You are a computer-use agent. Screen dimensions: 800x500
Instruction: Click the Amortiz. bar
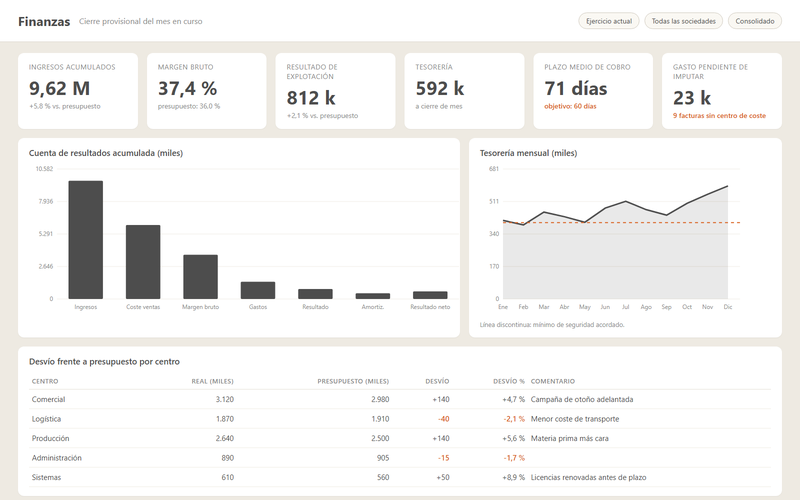(372, 296)
